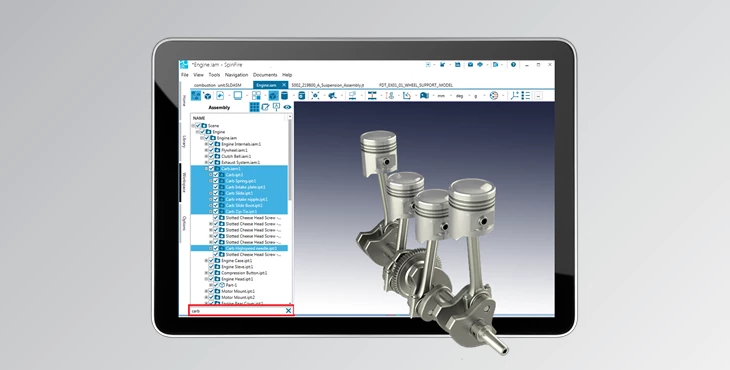Expand the Exhaust System.iam:1 node
The image size is (730, 370).
206,162
